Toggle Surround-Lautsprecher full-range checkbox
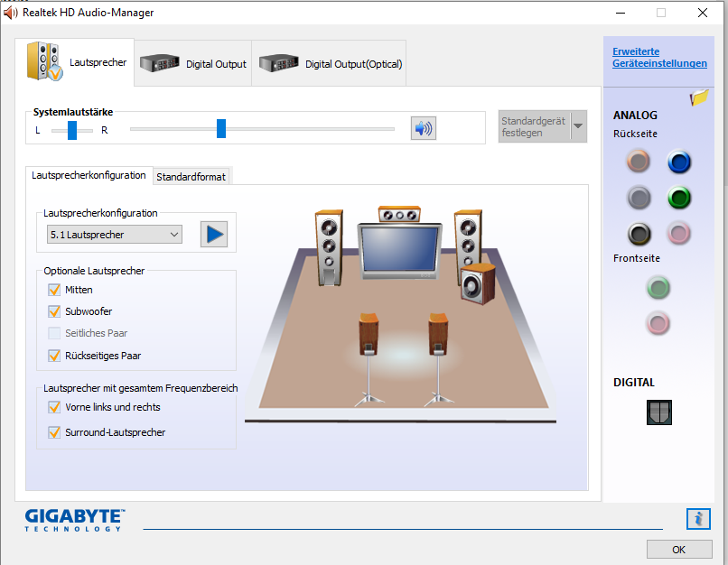This screenshot has width=728, height=565. [x=54, y=432]
